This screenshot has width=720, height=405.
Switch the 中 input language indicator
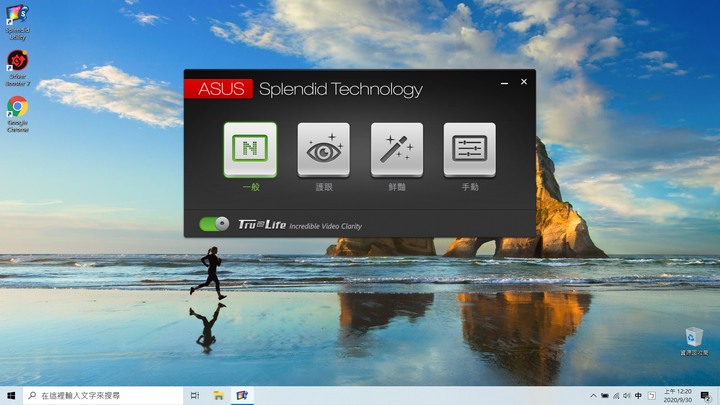638,396
